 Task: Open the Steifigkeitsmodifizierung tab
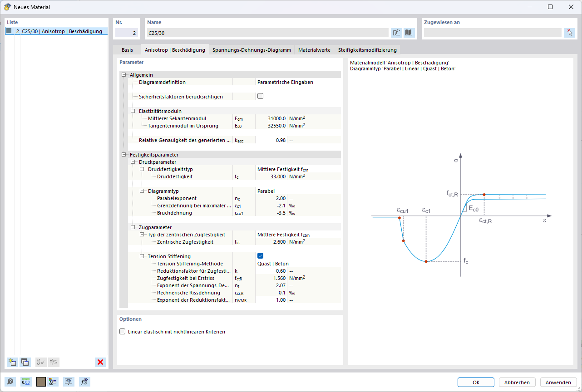coord(367,50)
